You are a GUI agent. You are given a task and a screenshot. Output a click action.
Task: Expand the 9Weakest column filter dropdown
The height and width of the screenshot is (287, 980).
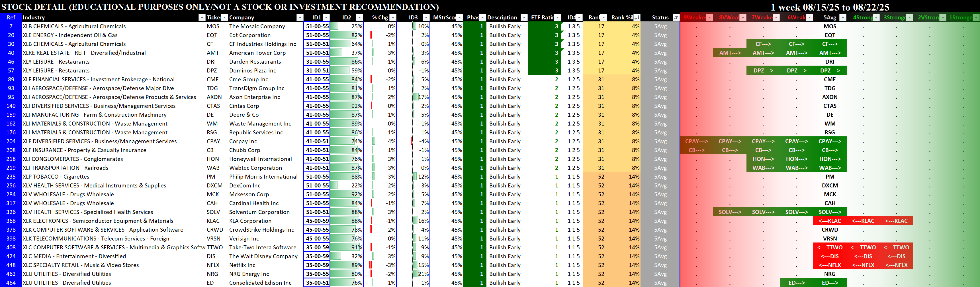pos(709,17)
